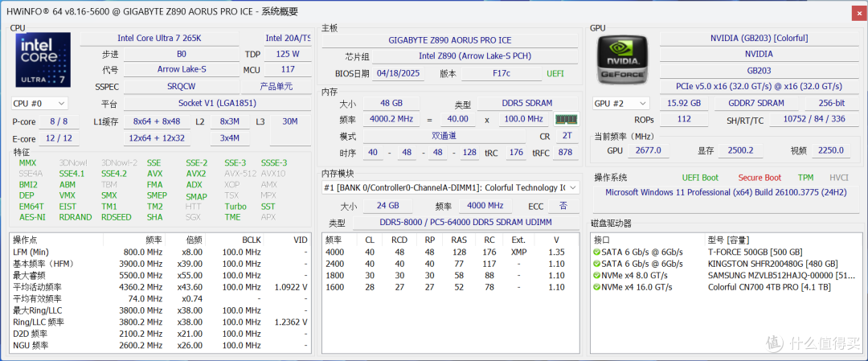Click the Intel Core Ultra 7 265K field
The width and height of the screenshot is (868, 361).
tap(159, 39)
